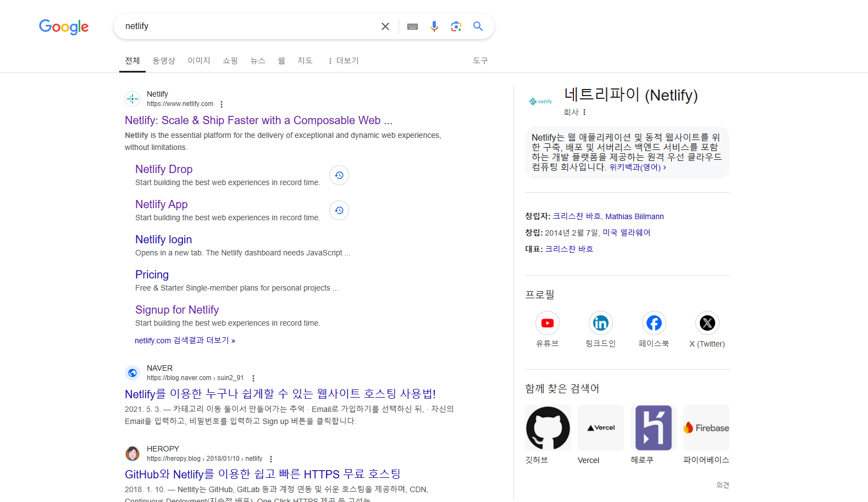Open the Netlify App sitelink
The height and width of the screenshot is (502, 868).
(162, 204)
